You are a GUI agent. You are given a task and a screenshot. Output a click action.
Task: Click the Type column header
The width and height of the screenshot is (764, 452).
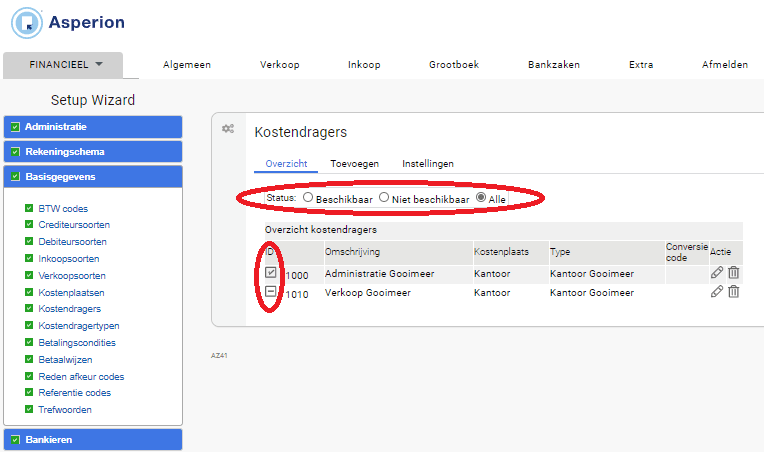(560, 252)
